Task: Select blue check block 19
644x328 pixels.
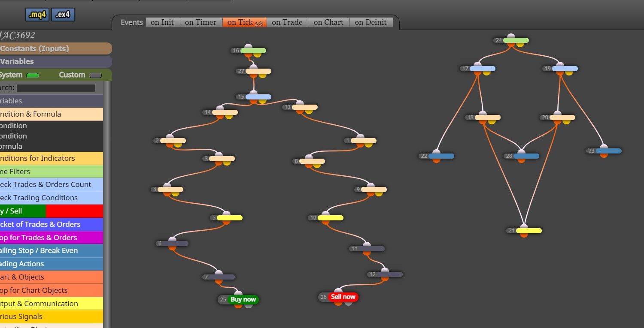Action: pos(565,69)
